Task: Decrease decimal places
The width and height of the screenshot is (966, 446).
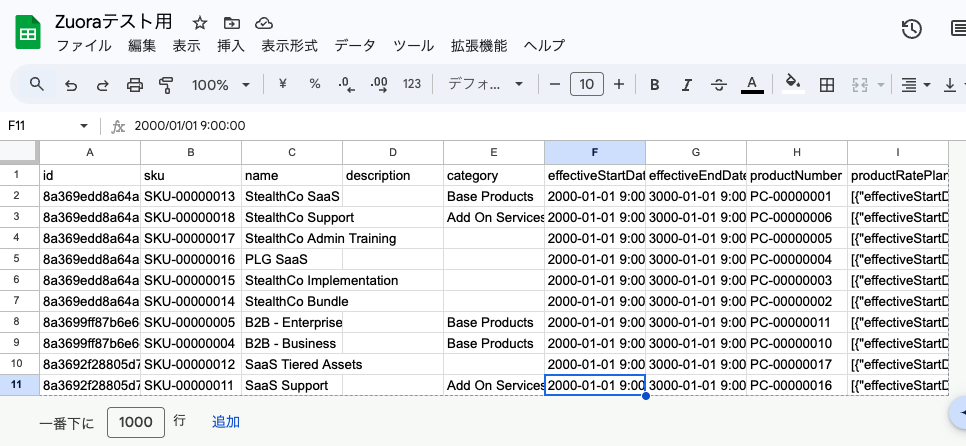Action: point(347,84)
